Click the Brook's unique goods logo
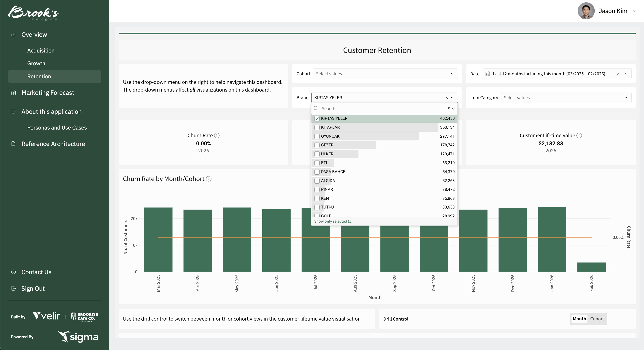The image size is (644, 350). coord(33,13)
